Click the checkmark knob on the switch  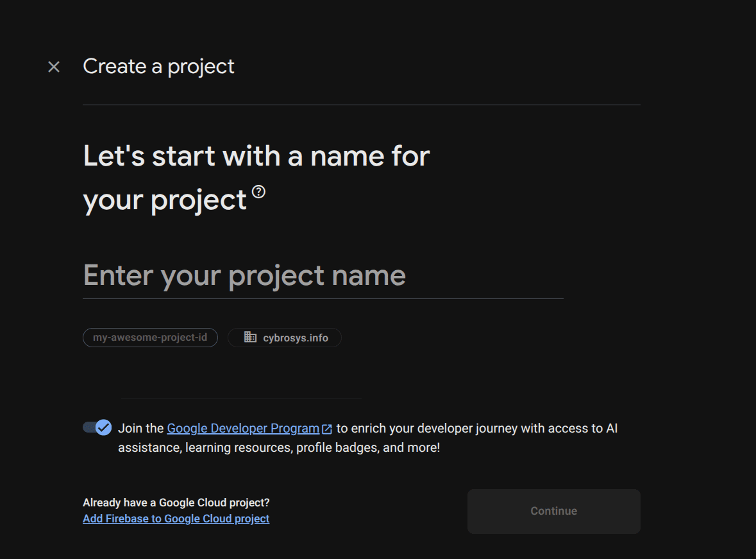(103, 427)
